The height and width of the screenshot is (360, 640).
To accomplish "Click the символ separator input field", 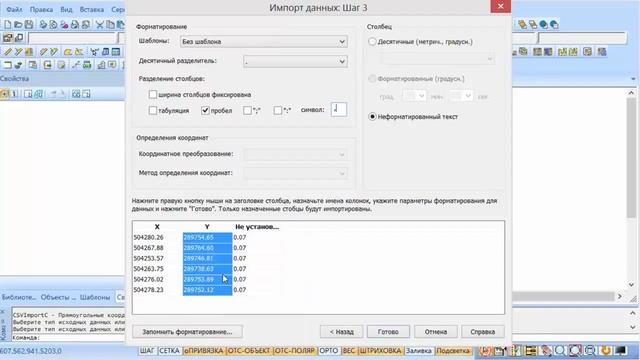I will (339, 109).
